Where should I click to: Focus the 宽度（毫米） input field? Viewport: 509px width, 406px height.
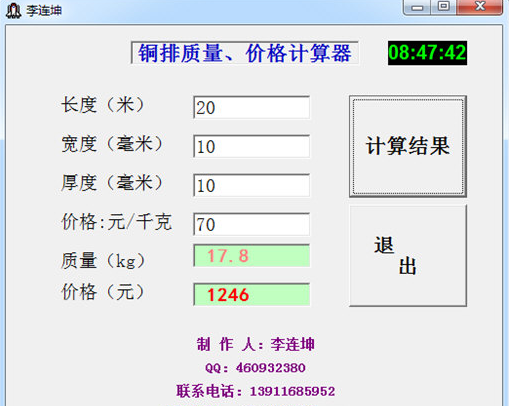pos(252,147)
